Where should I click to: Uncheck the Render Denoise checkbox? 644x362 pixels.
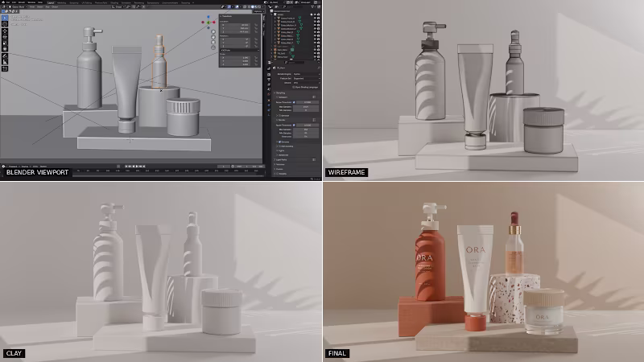coord(279,142)
